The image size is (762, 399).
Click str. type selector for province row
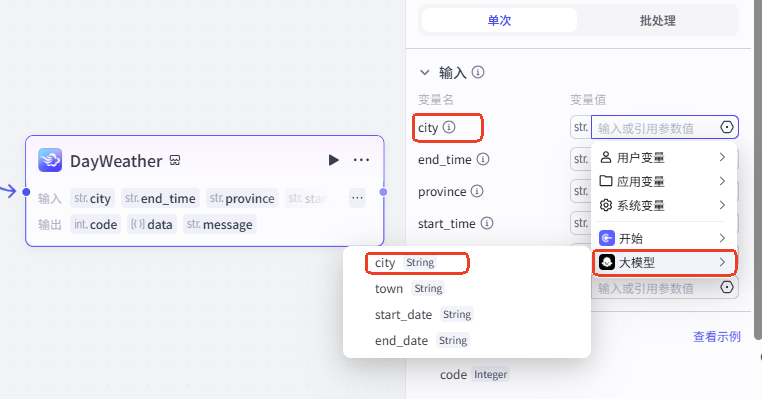pos(581,191)
